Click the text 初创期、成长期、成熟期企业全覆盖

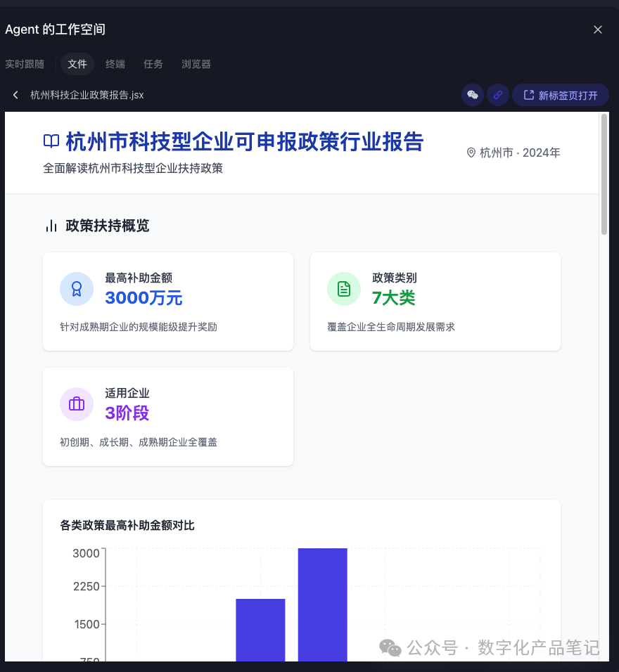(139, 442)
